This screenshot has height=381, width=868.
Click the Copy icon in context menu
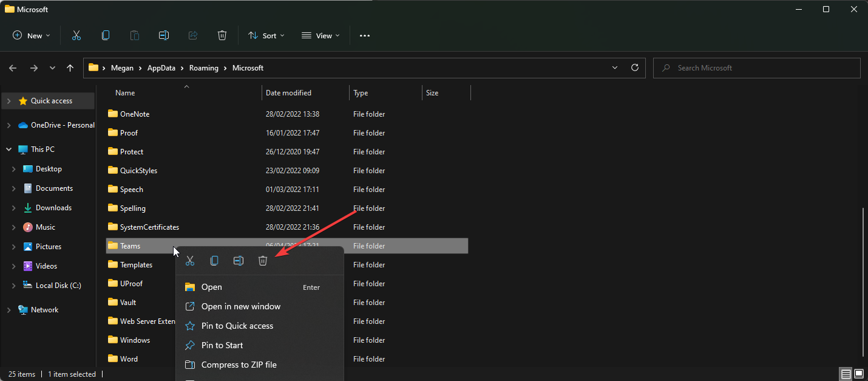click(x=214, y=261)
